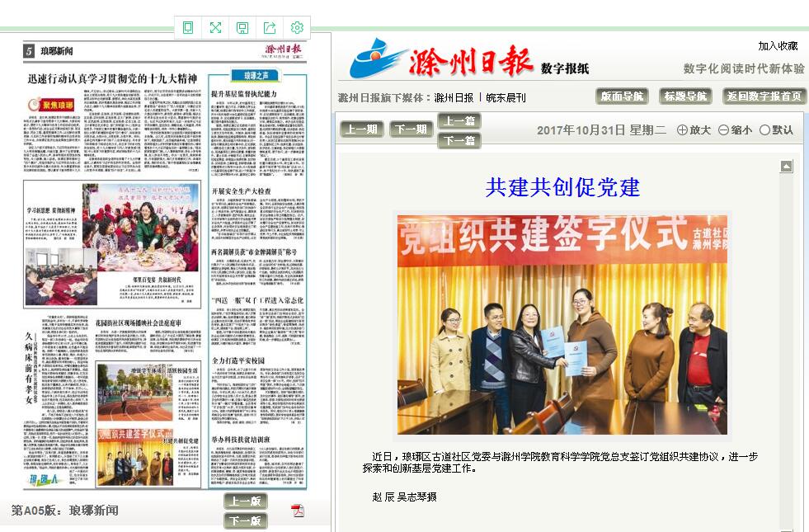The width and height of the screenshot is (809, 532).
Task: Click the share export icon
Action: [270, 28]
